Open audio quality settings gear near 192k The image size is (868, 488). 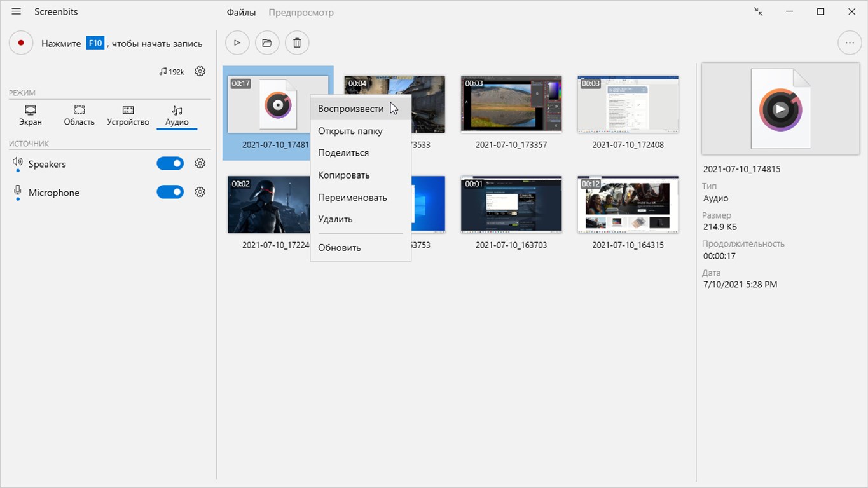tap(200, 71)
